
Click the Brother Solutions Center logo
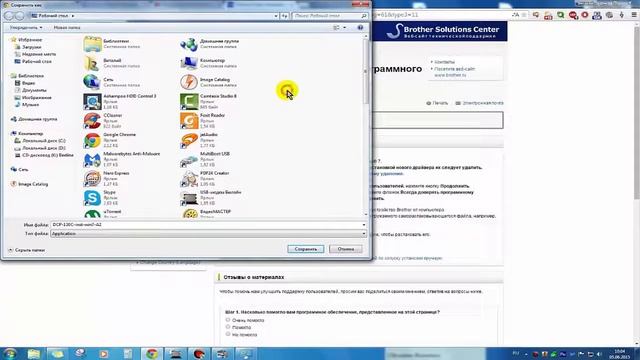[442, 31]
